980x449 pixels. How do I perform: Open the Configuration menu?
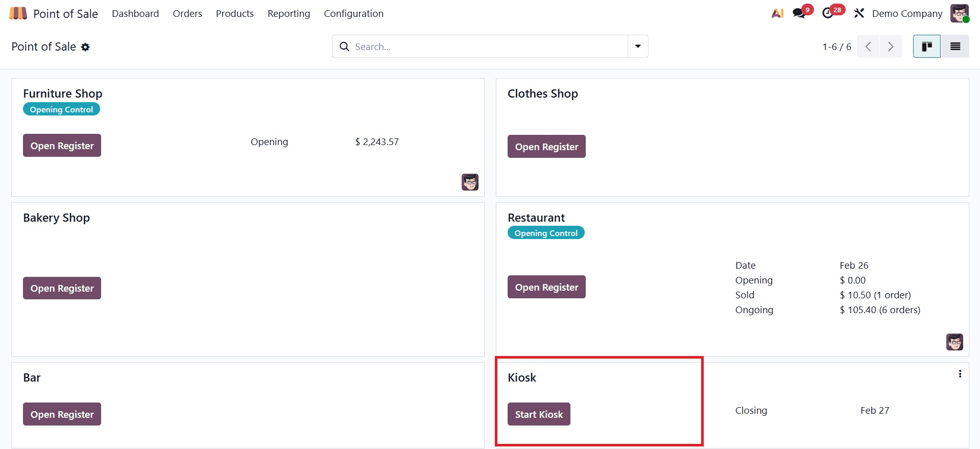click(x=353, y=13)
